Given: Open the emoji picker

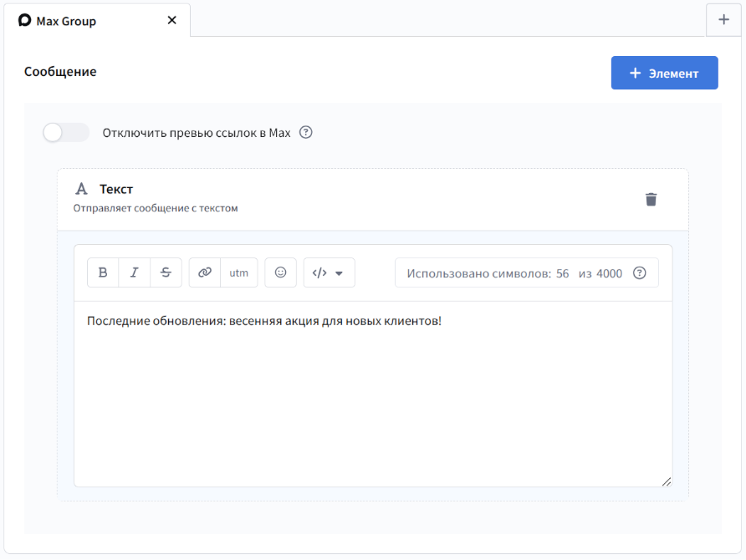Looking at the screenshot, I should pyautogui.click(x=280, y=272).
